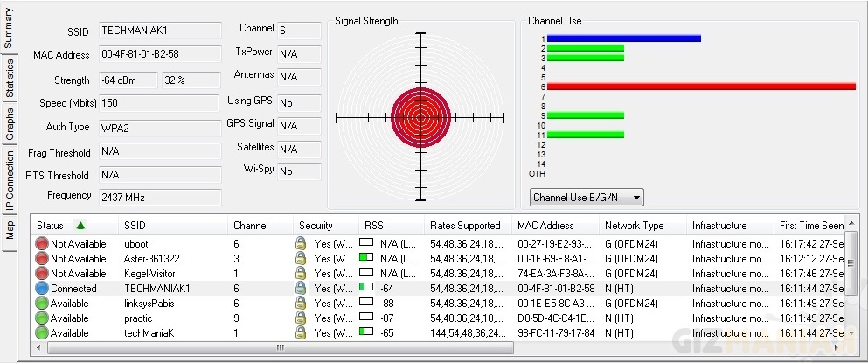868x363 pixels.
Task: Click the red status icon for uboot
Action: pyautogui.click(x=41, y=244)
